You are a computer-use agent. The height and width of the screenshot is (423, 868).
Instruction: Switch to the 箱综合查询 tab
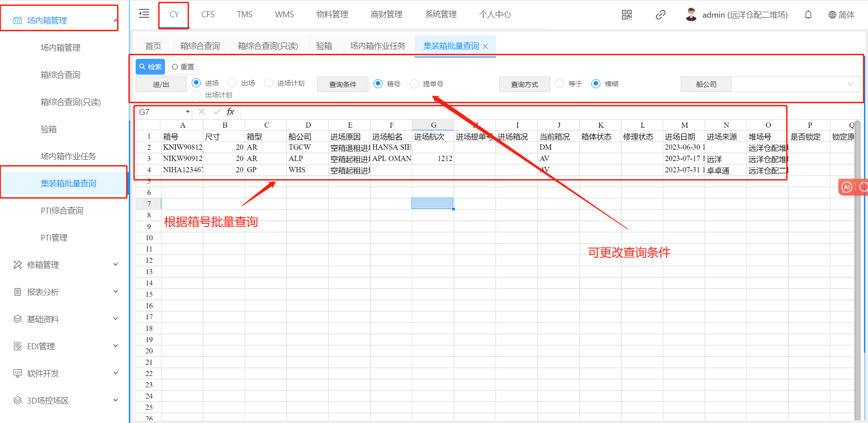(200, 46)
